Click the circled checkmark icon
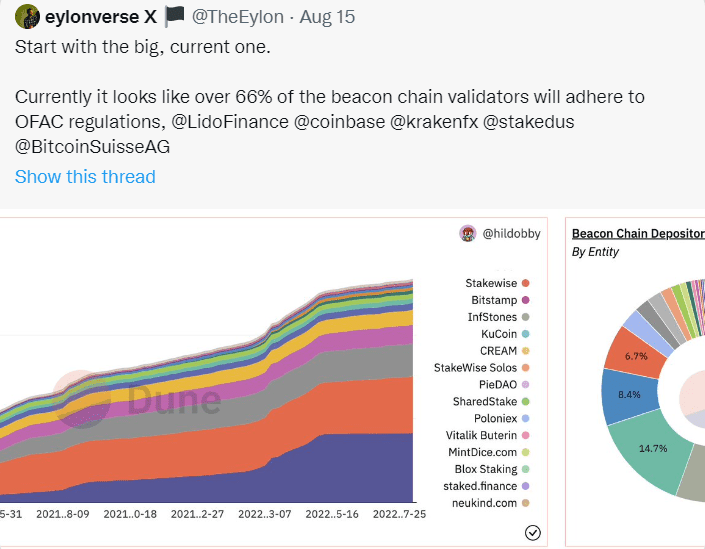705x549 pixels. (533, 533)
